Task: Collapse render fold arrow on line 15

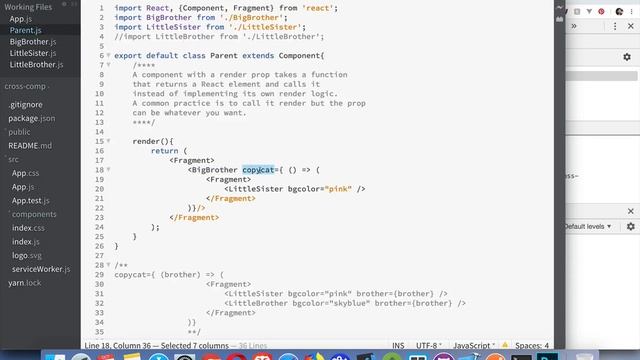Action: coord(109,141)
